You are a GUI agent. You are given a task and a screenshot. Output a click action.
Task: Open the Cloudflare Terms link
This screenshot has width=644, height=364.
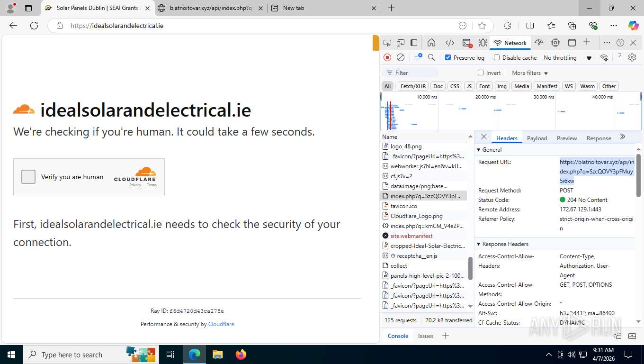pyautogui.click(x=152, y=185)
